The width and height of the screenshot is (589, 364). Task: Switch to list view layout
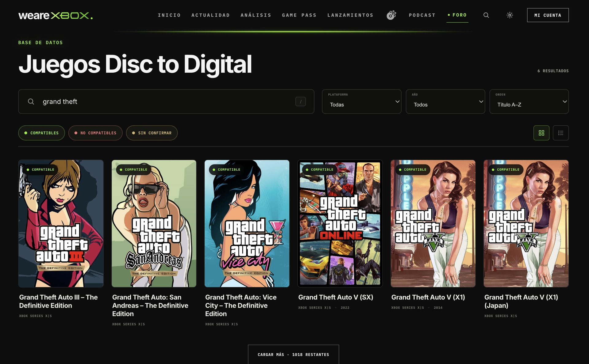[561, 133]
